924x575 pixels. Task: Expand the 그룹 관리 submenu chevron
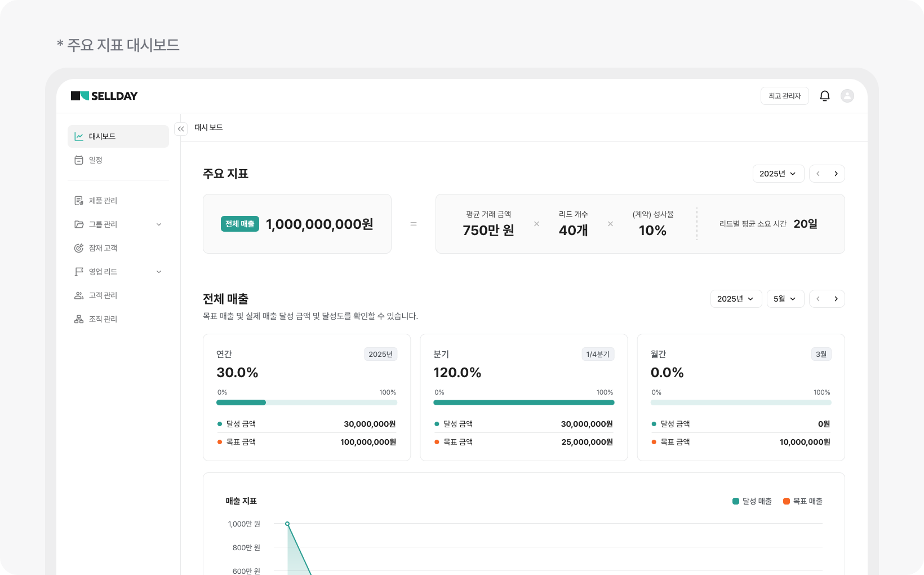tap(159, 224)
